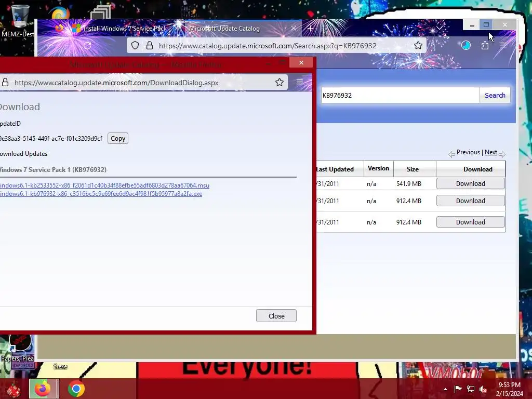Close the red popup Firefox window

[x=301, y=63]
